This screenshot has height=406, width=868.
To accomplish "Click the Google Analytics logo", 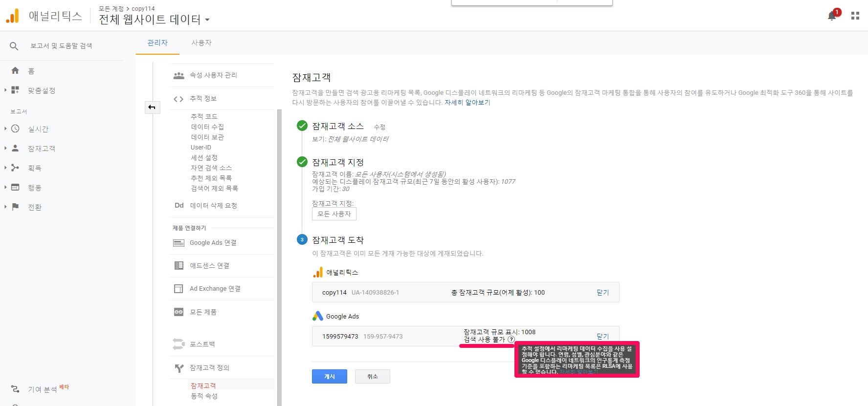I will tap(13, 16).
